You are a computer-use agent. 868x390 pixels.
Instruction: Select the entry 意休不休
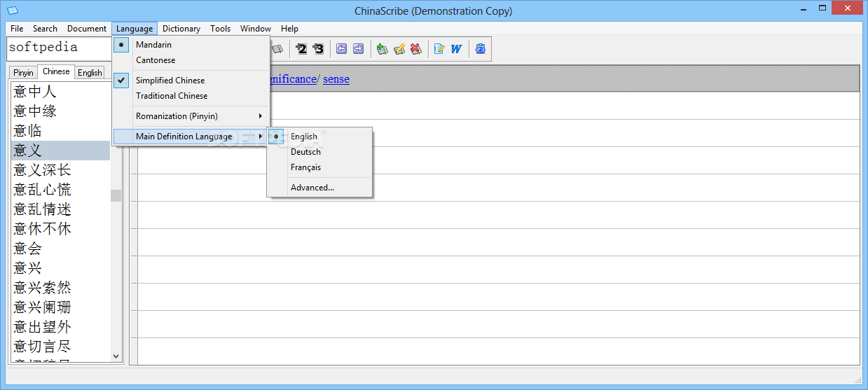click(x=60, y=229)
